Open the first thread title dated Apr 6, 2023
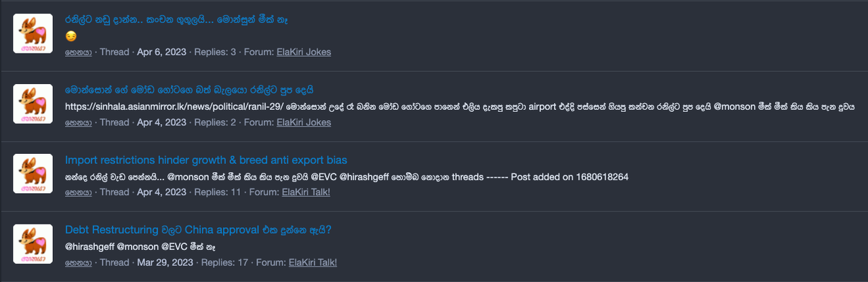The image size is (868, 282). 176,20
